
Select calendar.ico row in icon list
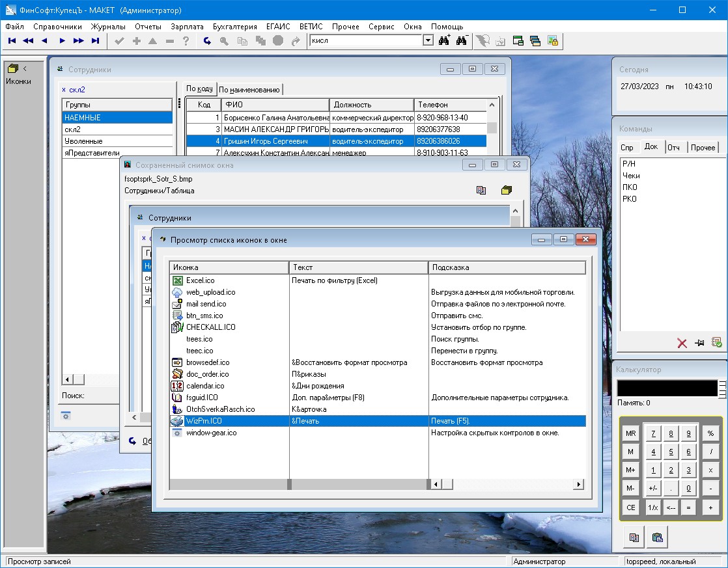pyautogui.click(x=204, y=386)
